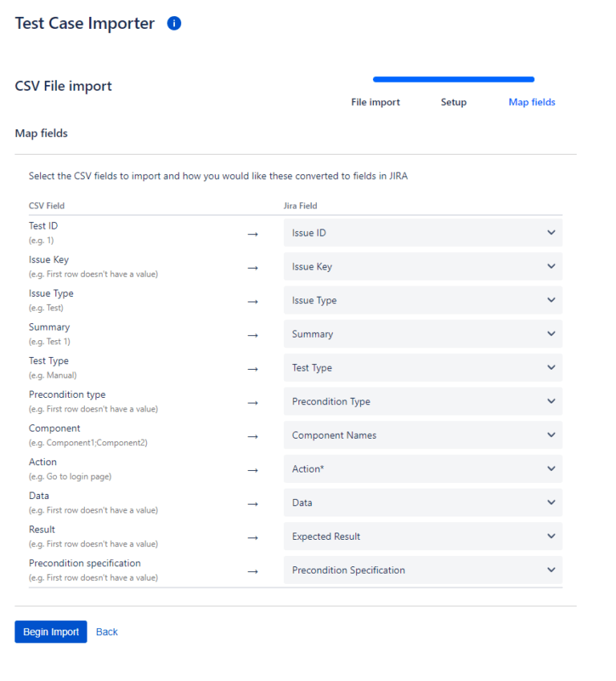Go to the Setup step

point(453,102)
